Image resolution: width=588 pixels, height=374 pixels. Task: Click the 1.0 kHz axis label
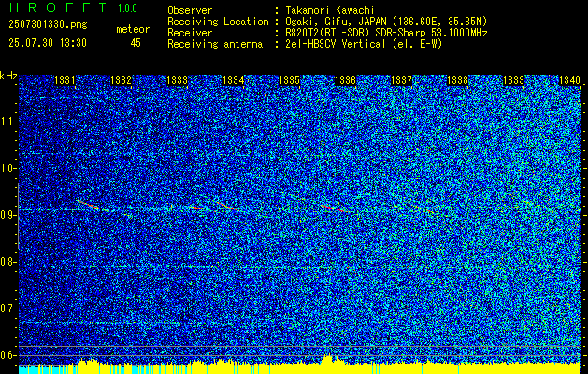(x=7, y=168)
